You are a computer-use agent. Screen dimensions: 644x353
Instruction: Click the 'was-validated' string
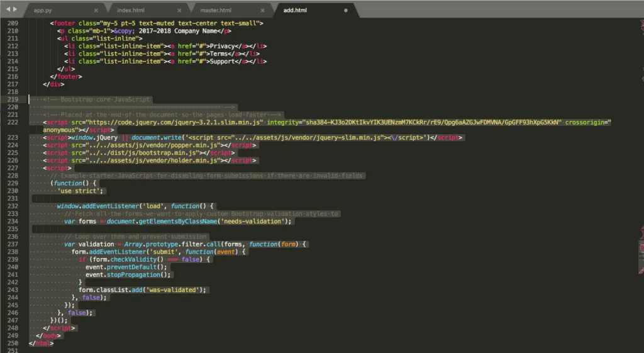pyautogui.click(x=171, y=289)
